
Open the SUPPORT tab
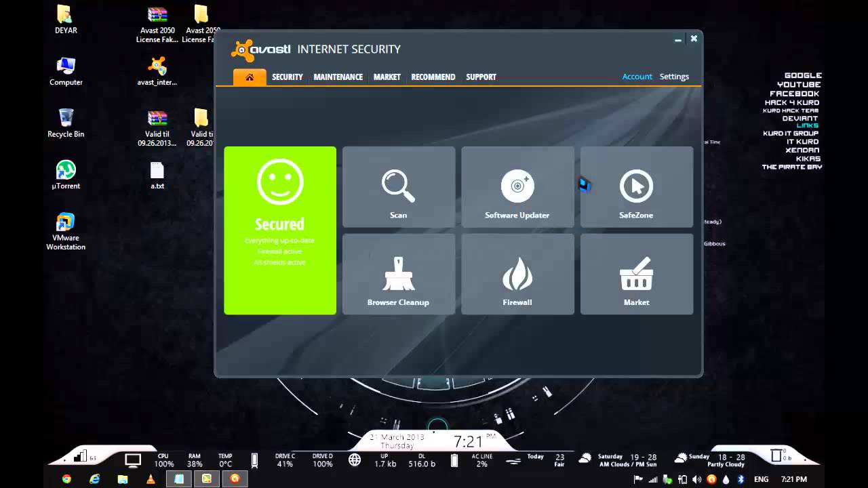(481, 77)
